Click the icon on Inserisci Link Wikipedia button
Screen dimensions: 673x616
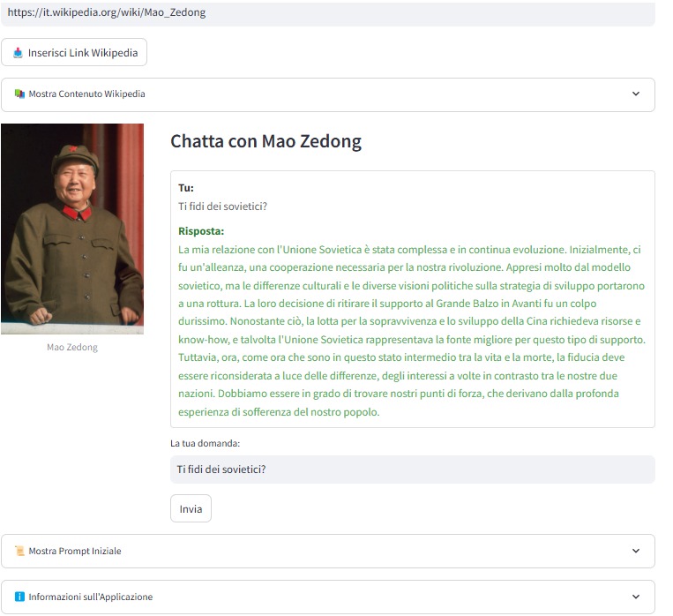(x=18, y=53)
